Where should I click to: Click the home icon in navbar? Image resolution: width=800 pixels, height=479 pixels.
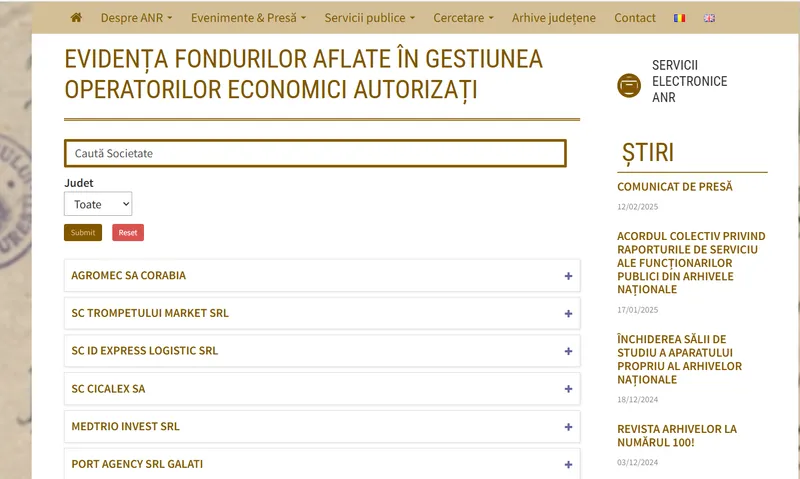[x=77, y=18]
